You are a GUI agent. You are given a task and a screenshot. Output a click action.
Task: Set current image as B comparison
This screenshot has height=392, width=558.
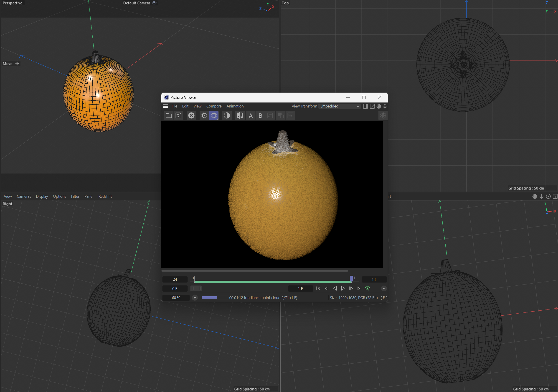click(260, 115)
